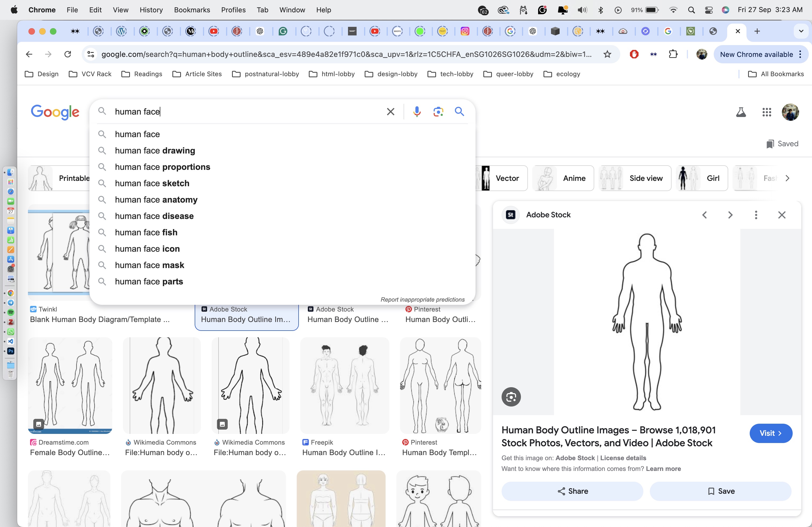Open the Google apps grid

pyautogui.click(x=767, y=112)
